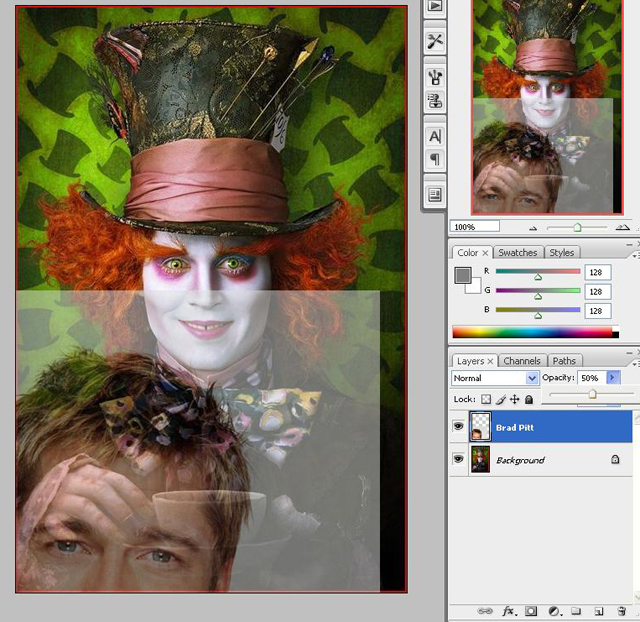640x622 pixels.
Task: Click the red channel R slider
Action: pyautogui.click(x=538, y=272)
